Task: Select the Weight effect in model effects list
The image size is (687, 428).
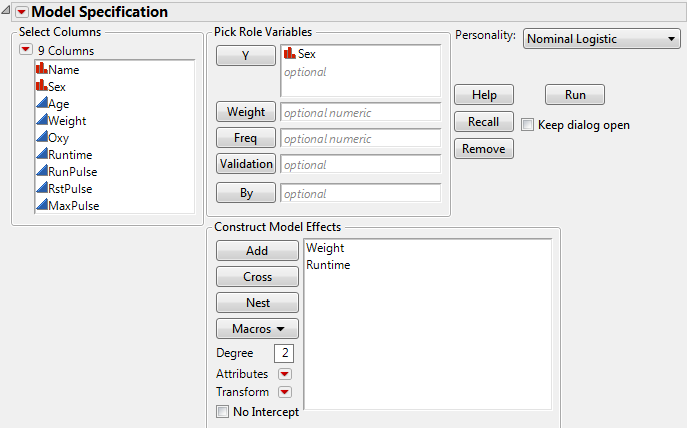Action: coord(325,248)
